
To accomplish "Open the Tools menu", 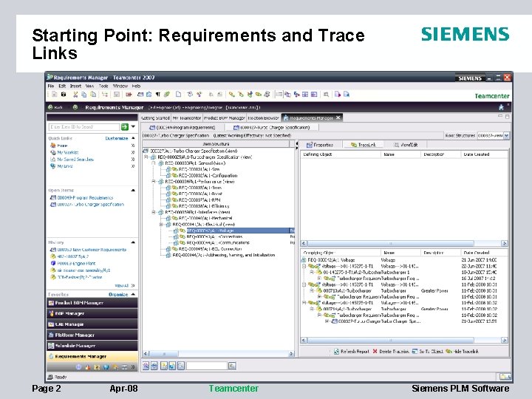I will pos(103,86).
